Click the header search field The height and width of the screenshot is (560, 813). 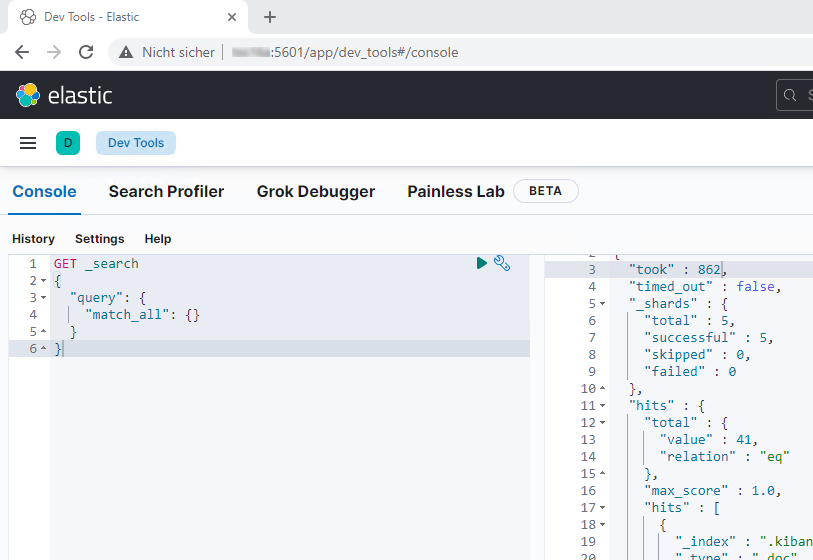[794, 95]
